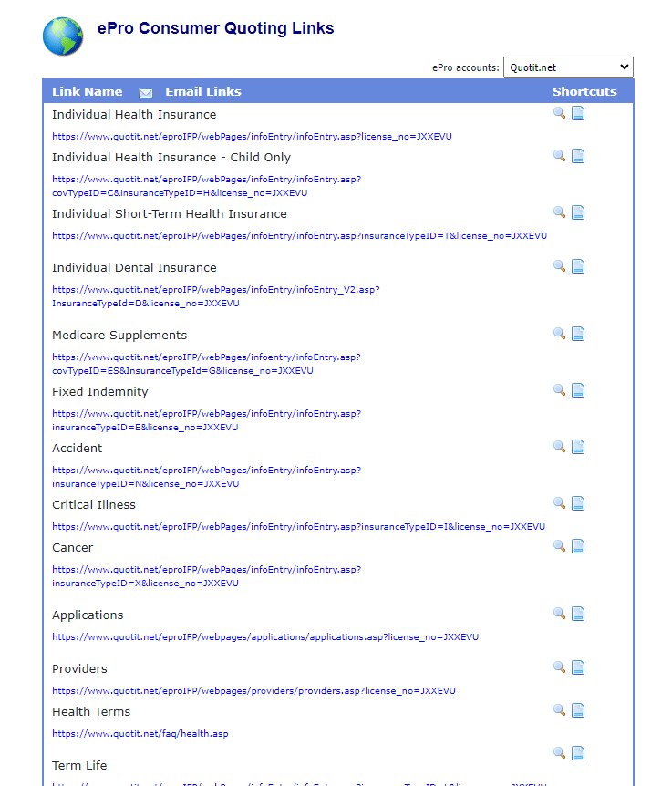Preview the Individual Health Insurance link with the magnifier
This screenshot has height=786, width=672.
tap(559, 113)
